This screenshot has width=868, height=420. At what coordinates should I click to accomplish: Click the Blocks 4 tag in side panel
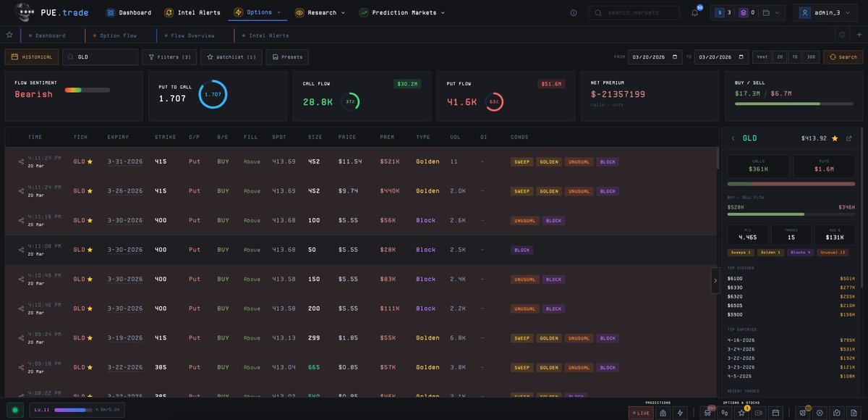click(x=801, y=253)
